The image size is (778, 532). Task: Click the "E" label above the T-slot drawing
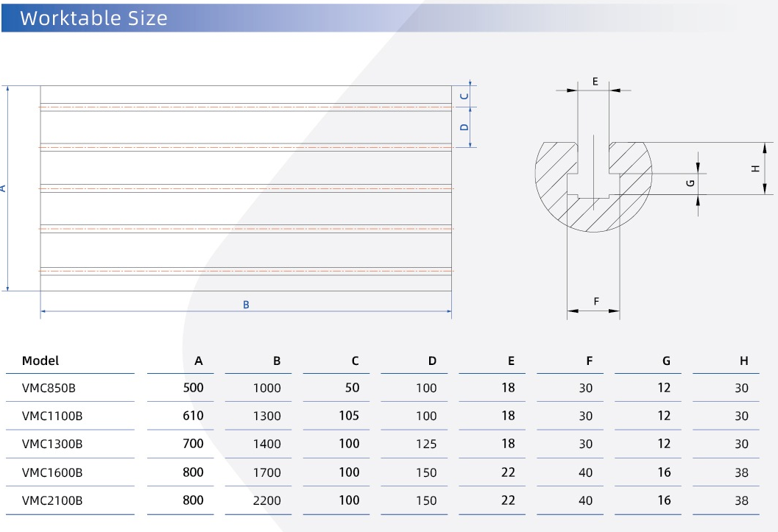(x=595, y=82)
